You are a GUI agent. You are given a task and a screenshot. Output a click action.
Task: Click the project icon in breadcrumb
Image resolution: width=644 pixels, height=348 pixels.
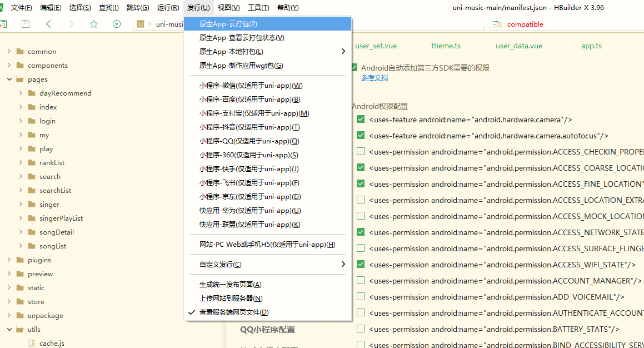141,24
